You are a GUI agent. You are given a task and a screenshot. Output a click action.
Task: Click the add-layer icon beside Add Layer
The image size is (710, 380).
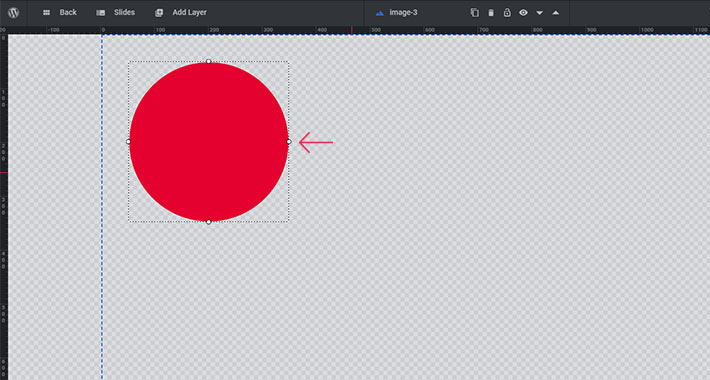159,13
